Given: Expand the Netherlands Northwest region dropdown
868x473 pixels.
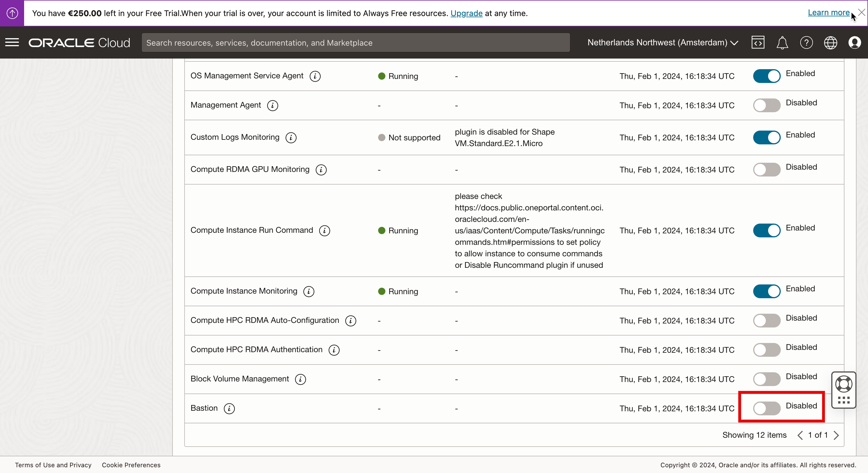Looking at the screenshot, I should pos(662,43).
